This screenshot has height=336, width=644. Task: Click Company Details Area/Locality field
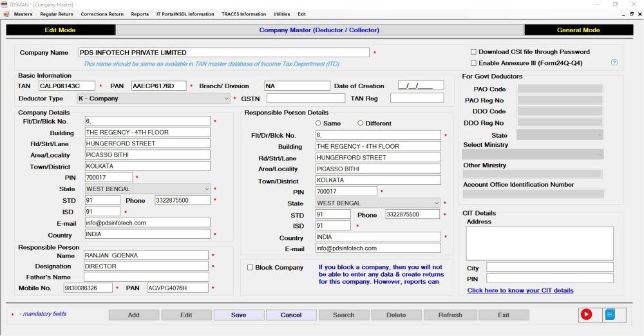click(x=147, y=155)
